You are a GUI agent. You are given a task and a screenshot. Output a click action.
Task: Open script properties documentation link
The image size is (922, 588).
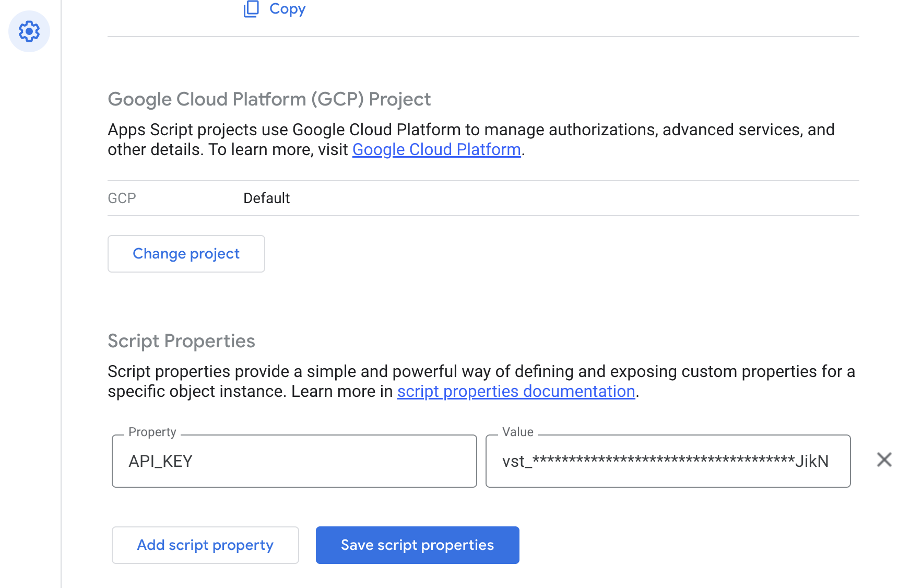pyautogui.click(x=516, y=391)
